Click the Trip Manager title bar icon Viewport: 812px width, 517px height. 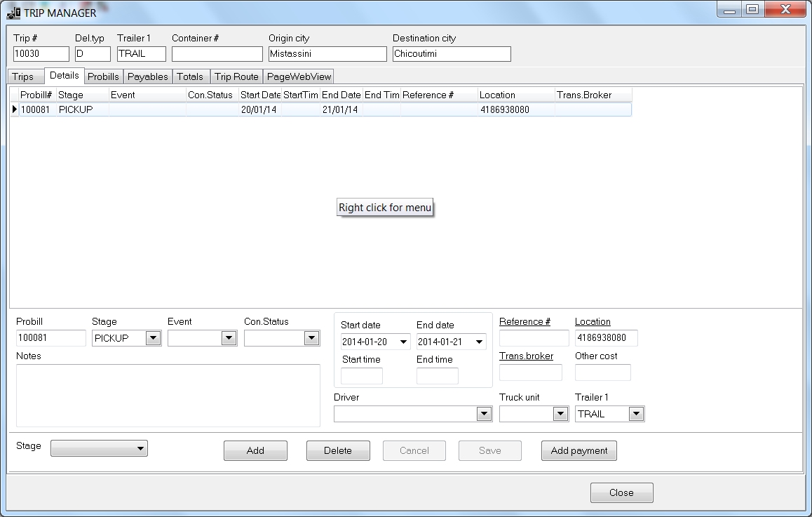[x=13, y=13]
